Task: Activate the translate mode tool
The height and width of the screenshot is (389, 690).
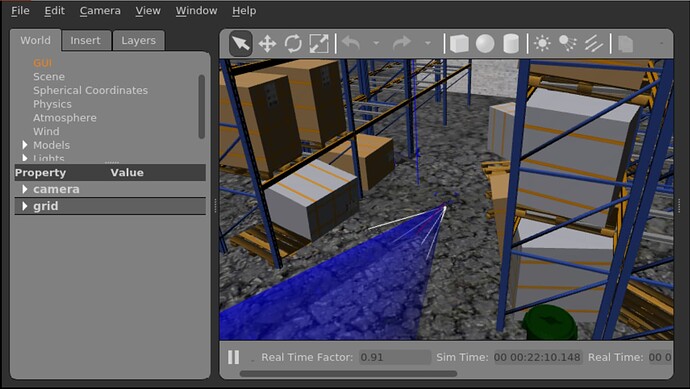Action: click(267, 44)
